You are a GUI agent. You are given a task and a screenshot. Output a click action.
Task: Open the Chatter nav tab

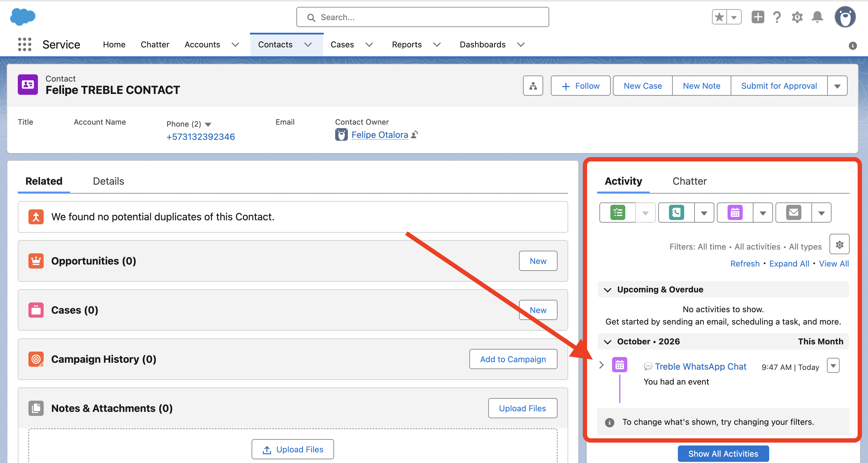pyautogui.click(x=155, y=45)
